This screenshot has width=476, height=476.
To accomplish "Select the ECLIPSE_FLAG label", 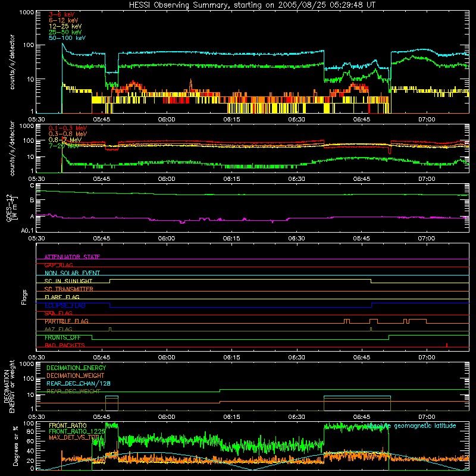I will click(65, 305).
